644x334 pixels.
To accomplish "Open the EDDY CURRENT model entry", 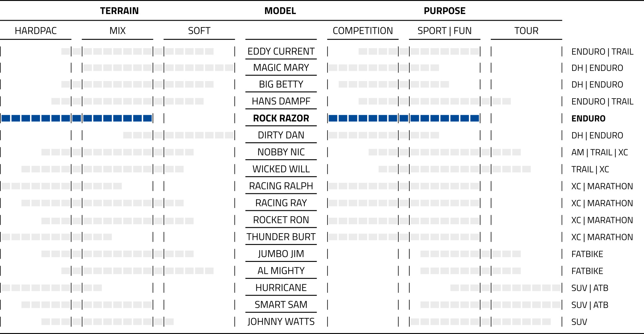I will [281, 51].
